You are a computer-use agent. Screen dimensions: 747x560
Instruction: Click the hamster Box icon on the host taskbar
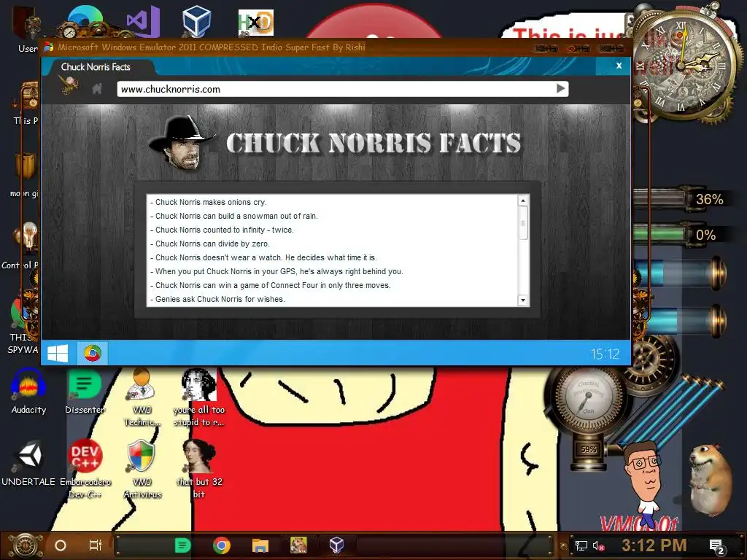(298, 545)
